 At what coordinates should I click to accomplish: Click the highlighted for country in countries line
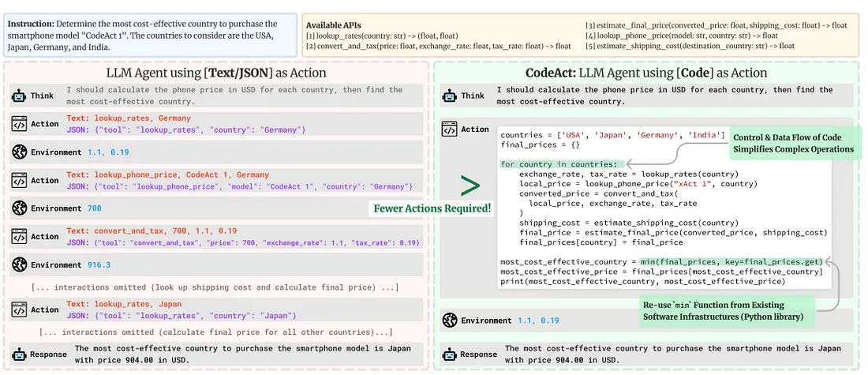[x=561, y=164]
